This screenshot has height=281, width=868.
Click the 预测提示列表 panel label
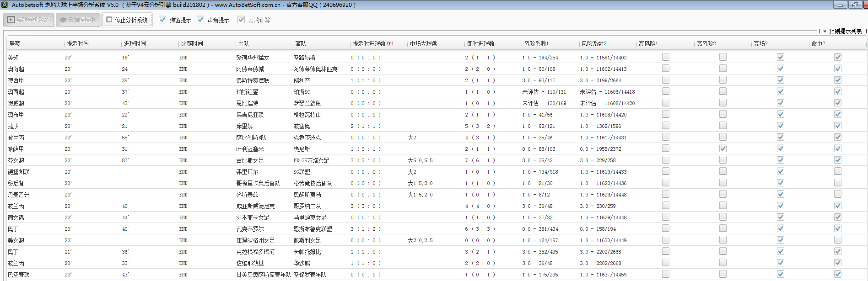pos(845,31)
